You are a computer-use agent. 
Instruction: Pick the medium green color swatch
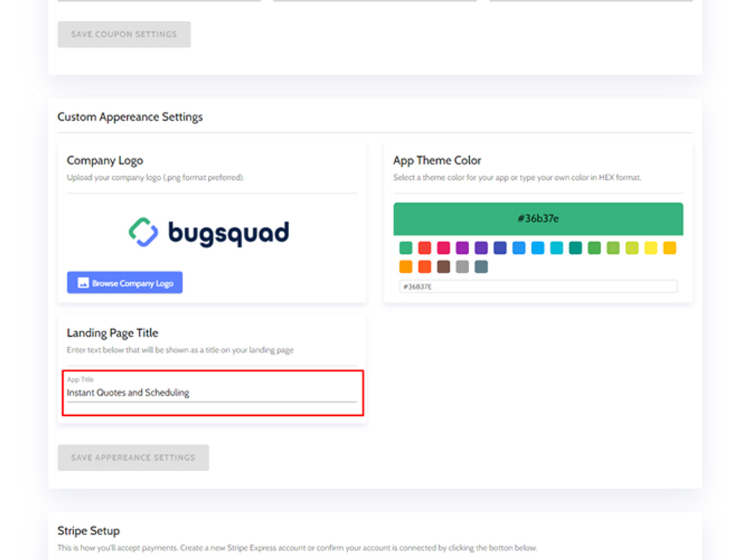point(594,248)
